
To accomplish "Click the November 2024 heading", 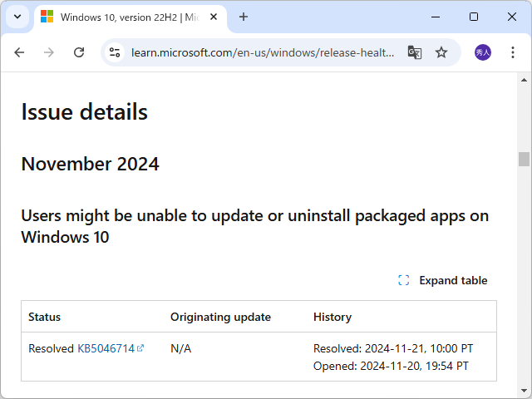I will 91,164.
